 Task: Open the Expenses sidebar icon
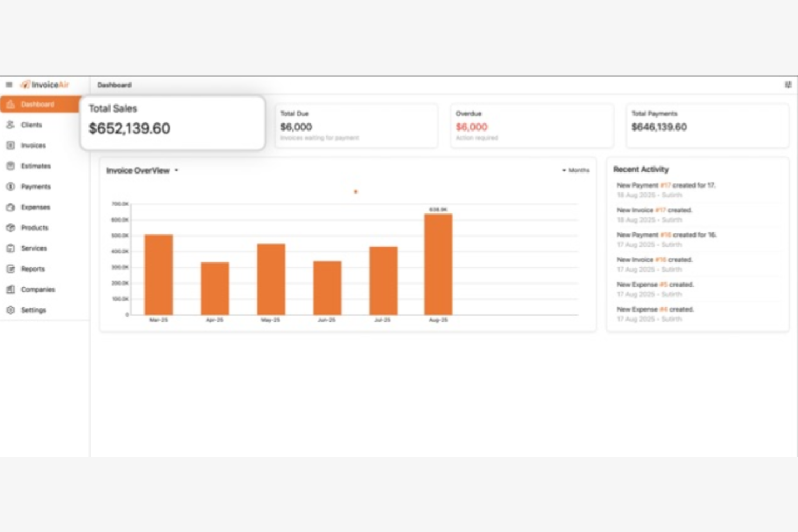coord(10,207)
